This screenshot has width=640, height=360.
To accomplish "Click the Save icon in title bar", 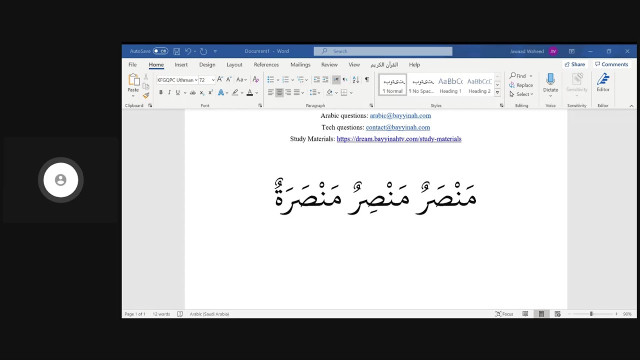I will tap(177, 51).
